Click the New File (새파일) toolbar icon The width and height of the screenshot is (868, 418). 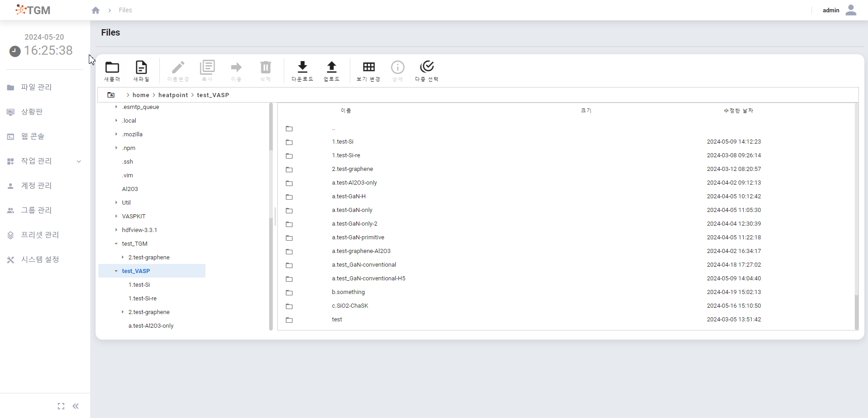tap(141, 68)
